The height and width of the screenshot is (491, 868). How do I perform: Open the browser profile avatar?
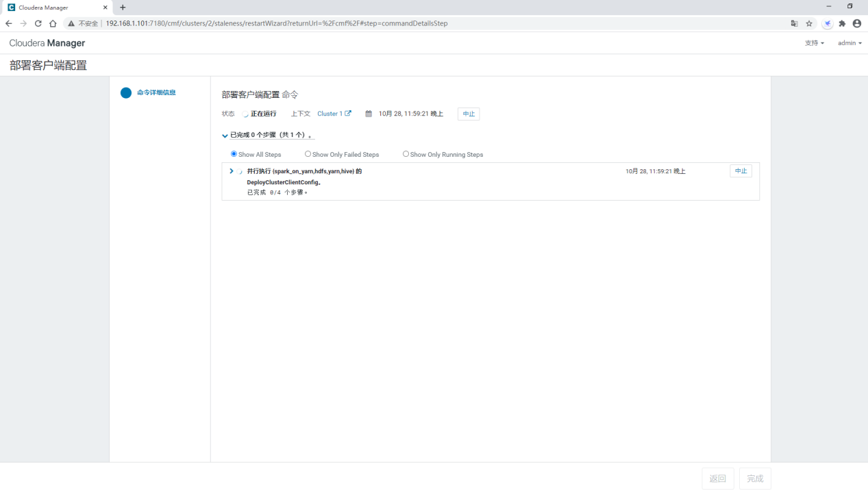click(x=857, y=23)
